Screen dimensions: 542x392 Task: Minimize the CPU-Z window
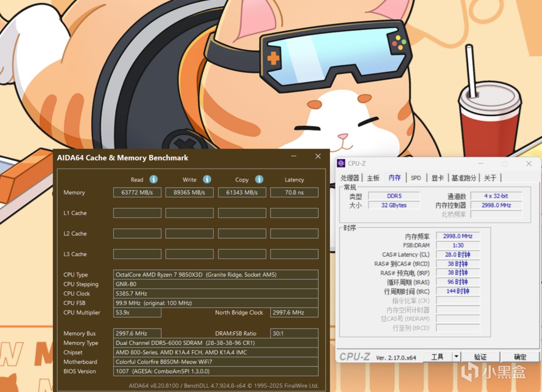tap(481, 163)
